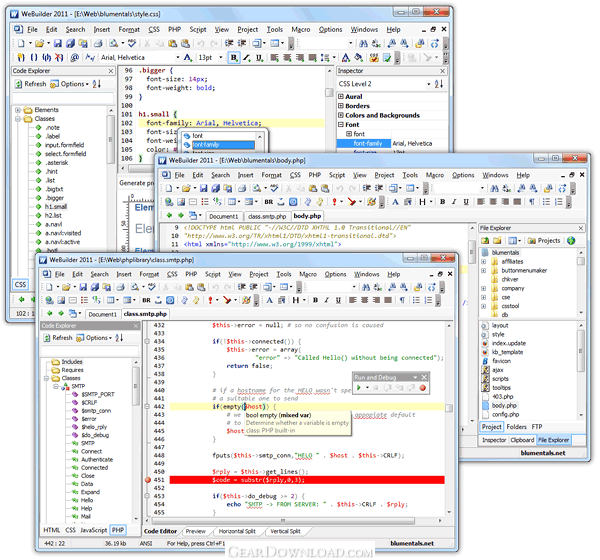This screenshot has height=560, width=600.
Task: Toggle Italic button in style.css window toolbar
Action: [247, 58]
